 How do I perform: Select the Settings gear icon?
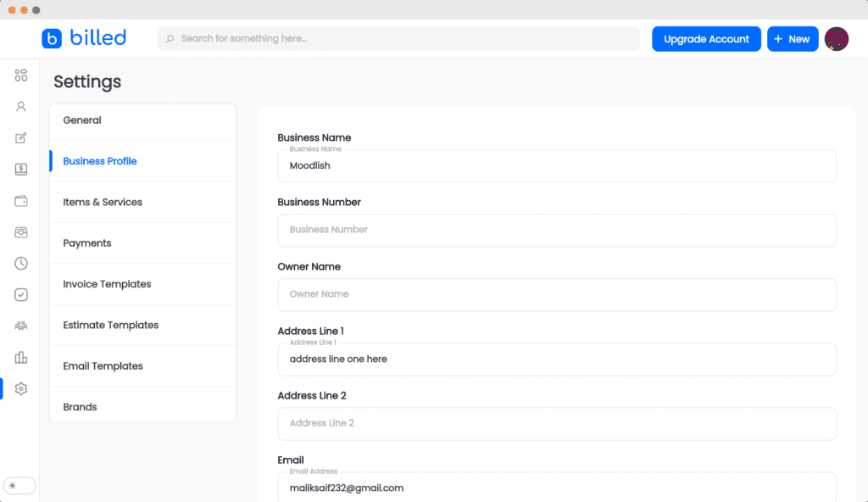[x=21, y=388]
